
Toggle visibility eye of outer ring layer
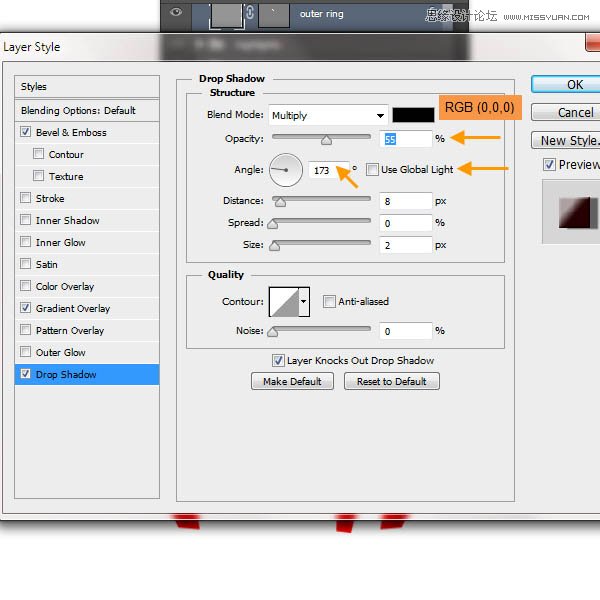pyautogui.click(x=176, y=12)
